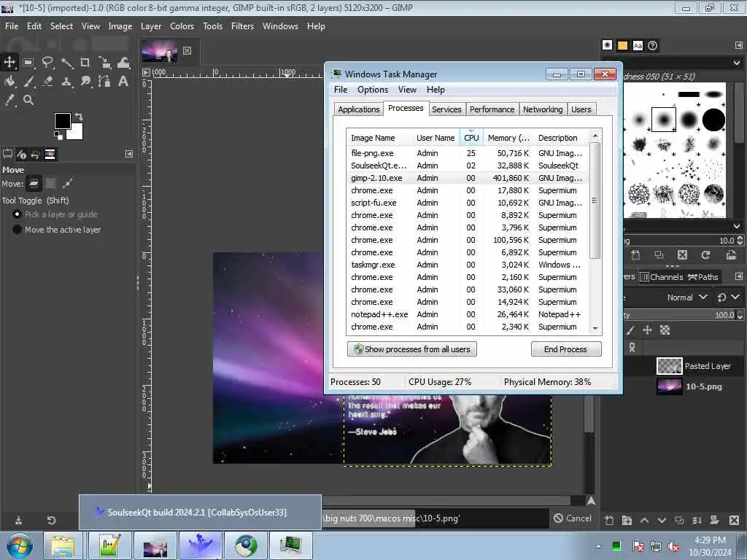The width and height of the screenshot is (747, 560).
Task: Click Show processes from all users
Action: [412, 349]
